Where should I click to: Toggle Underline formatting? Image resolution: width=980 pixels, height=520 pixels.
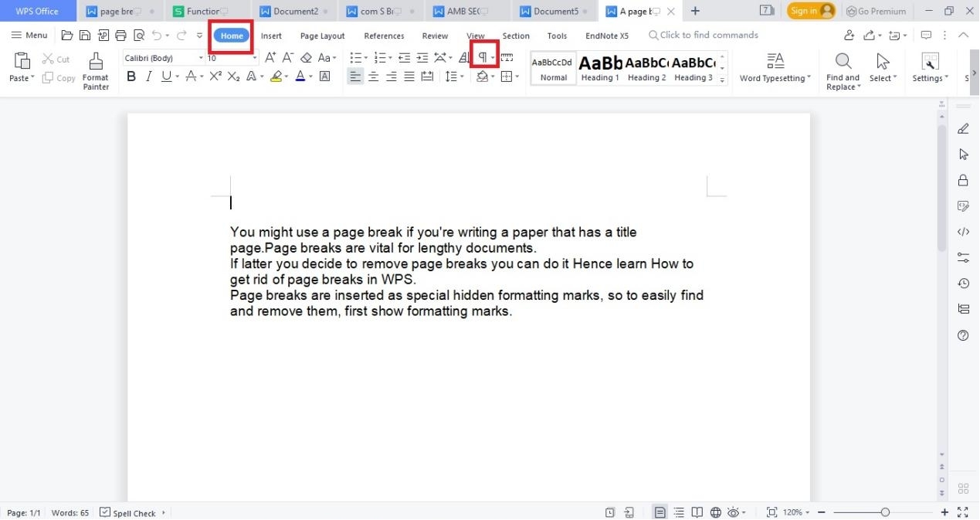click(166, 76)
